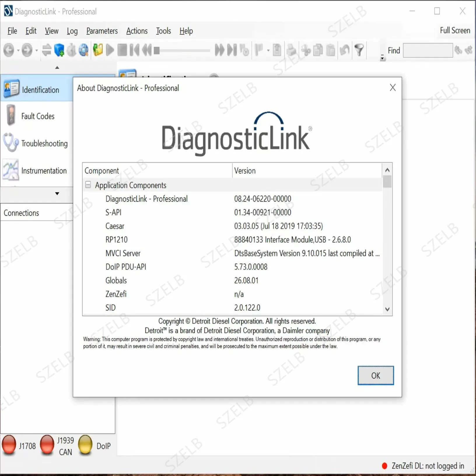Viewport: 476px width, 476px height.
Task: Select Identification in the side panel
Action: (x=37, y=88)
